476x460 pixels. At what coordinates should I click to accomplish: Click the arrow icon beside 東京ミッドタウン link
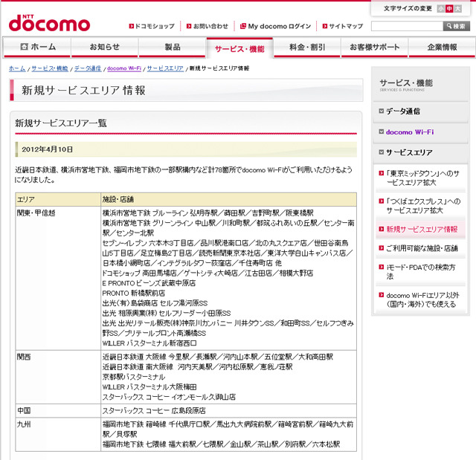tap(382, 173)
